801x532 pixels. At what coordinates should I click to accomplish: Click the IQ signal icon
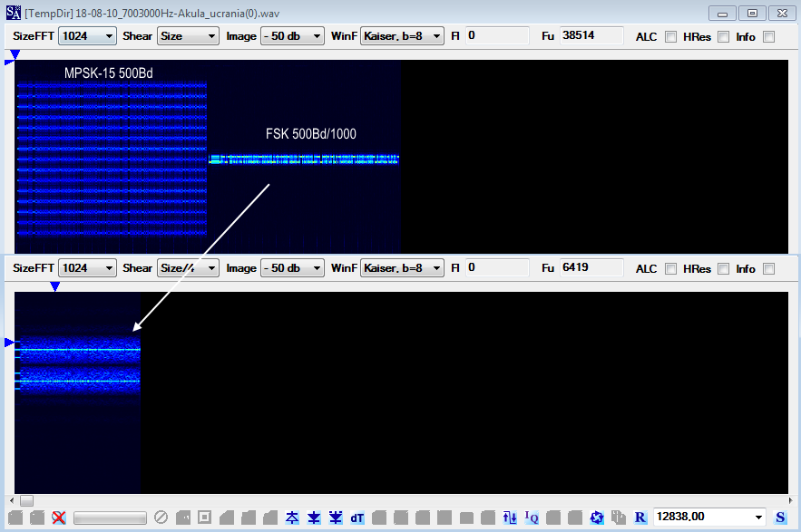(x=532, y=517)
